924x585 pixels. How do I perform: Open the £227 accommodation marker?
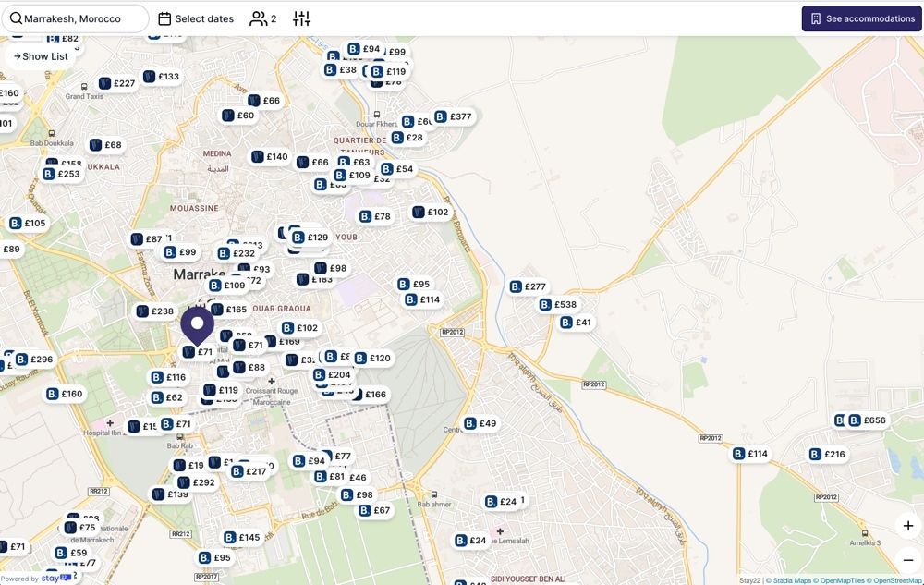point(117,83)
